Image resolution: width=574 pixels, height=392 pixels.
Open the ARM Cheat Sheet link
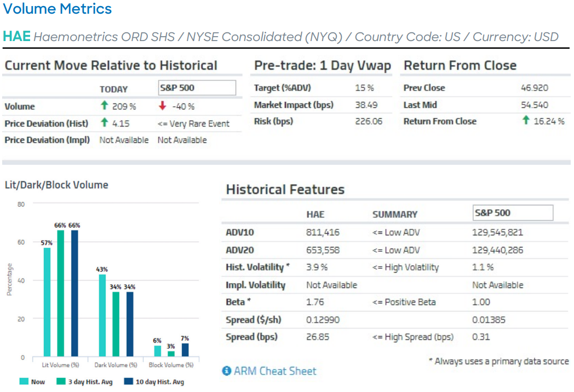pos(275,371)
